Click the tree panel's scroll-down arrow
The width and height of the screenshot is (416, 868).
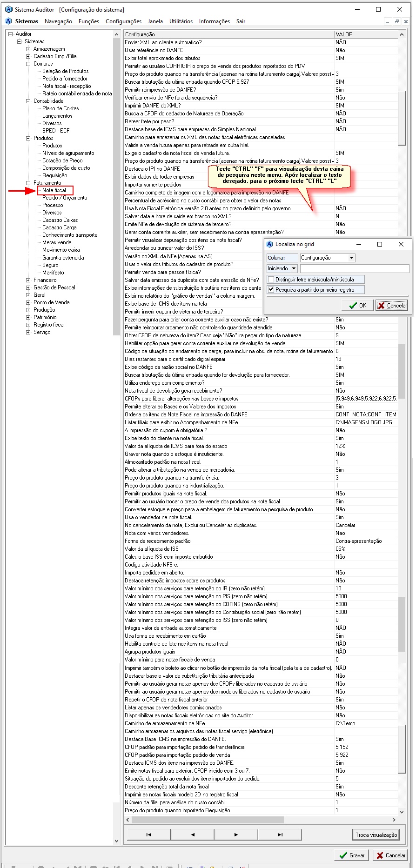pyautogui.click(x=116, y=841)
